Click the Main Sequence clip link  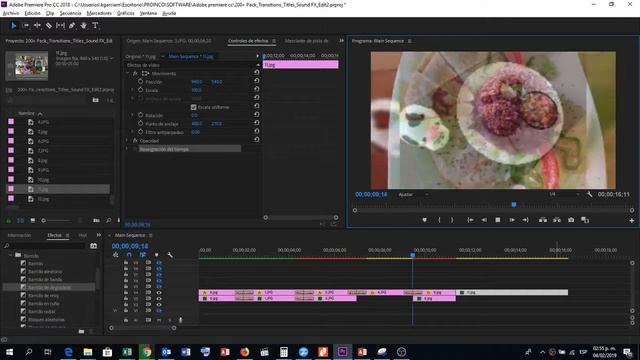tap(191, 56)
